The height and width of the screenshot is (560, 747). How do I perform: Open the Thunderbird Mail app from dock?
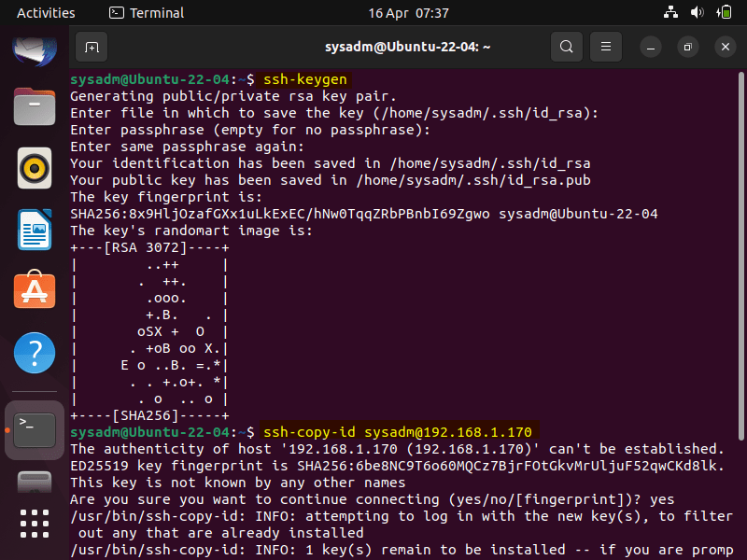tap(35, 48)
